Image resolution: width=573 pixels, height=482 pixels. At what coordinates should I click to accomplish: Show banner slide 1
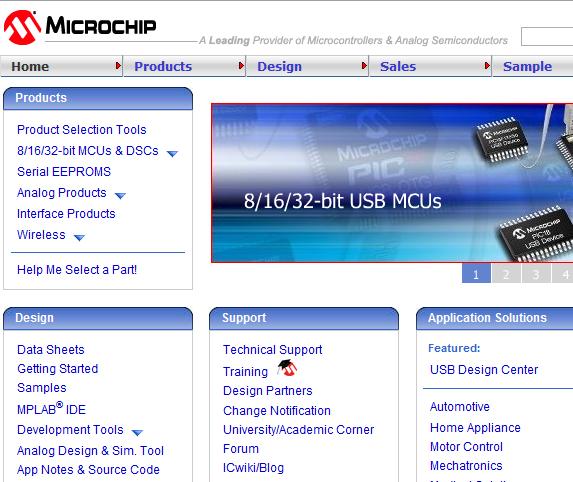coord(476,273)
